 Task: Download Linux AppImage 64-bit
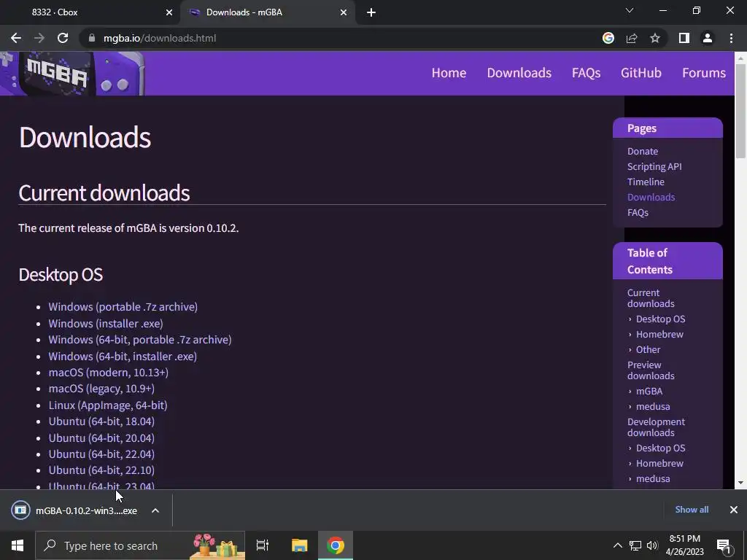108,405
